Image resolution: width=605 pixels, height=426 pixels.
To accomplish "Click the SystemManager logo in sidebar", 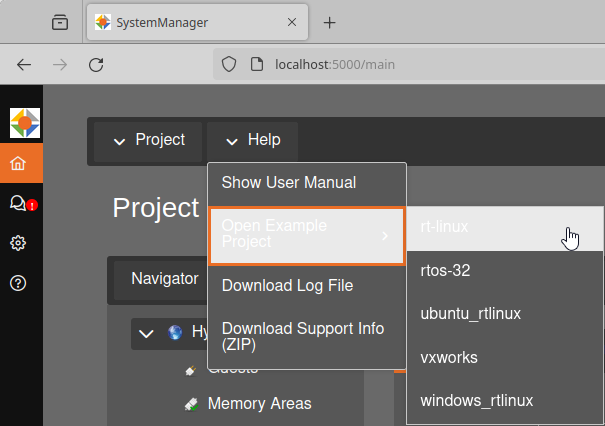I will (25, 123).
